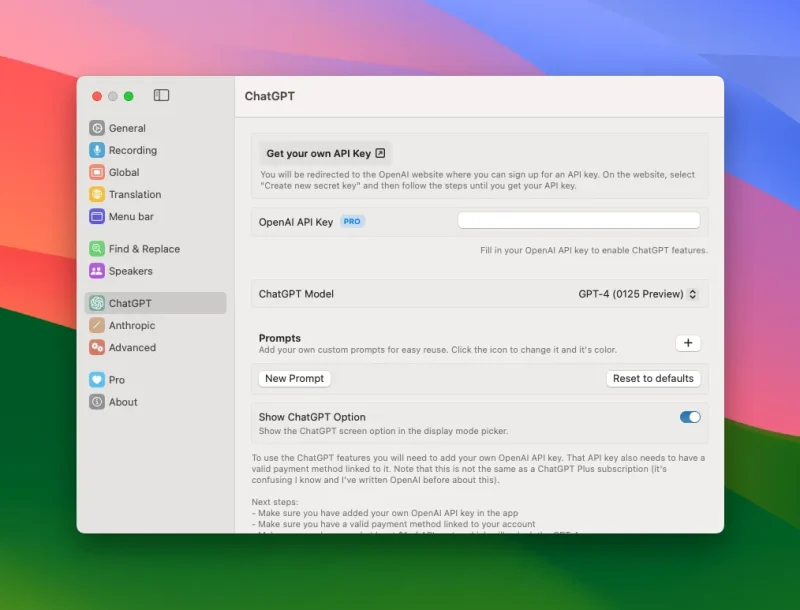Select the Recording microphone icon
Screen dimensions: 800x610
pyautogui.click(x=98, y=150)
